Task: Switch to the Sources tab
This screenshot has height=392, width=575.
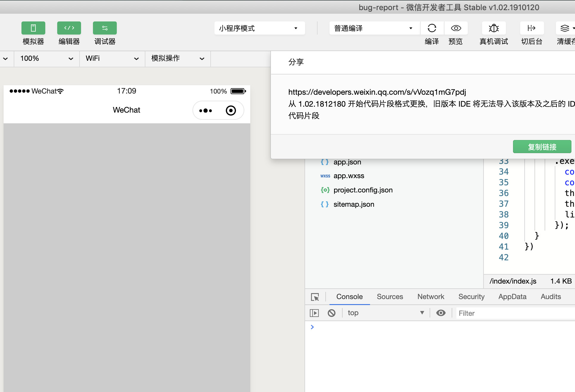Action: [x=390, y=297]
